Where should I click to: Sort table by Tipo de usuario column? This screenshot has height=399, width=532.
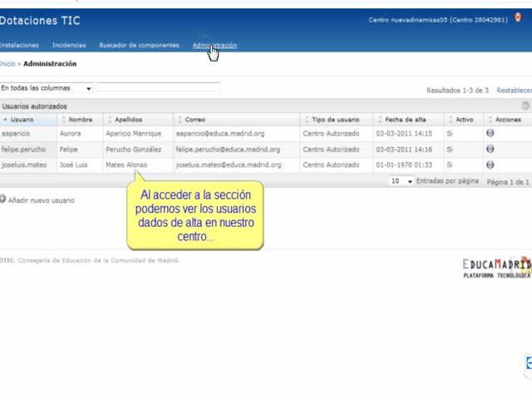coord(336,120)
